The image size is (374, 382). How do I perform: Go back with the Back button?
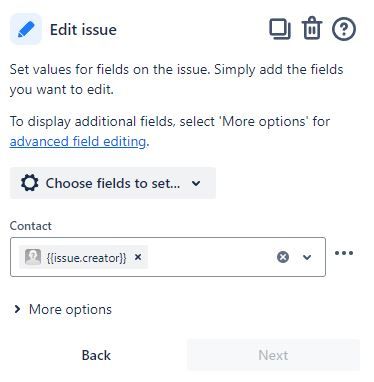96,355
